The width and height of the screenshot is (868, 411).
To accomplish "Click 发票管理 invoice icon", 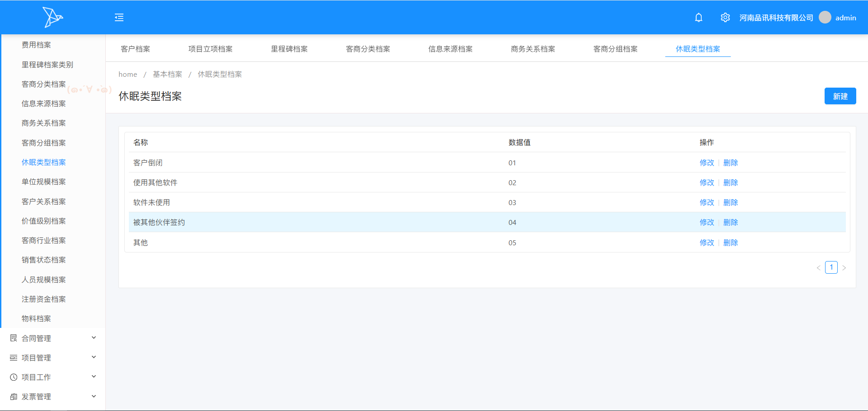I will click(14, 397).
